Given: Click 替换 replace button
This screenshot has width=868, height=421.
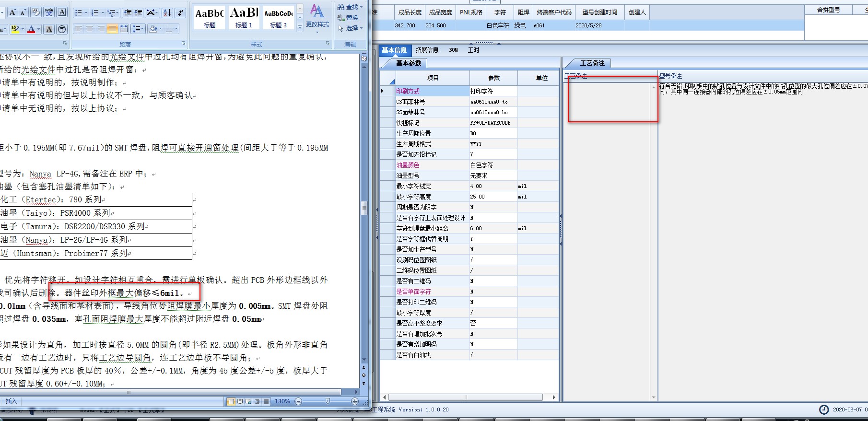Looking at the screenshot, I should tap(348, 18).
